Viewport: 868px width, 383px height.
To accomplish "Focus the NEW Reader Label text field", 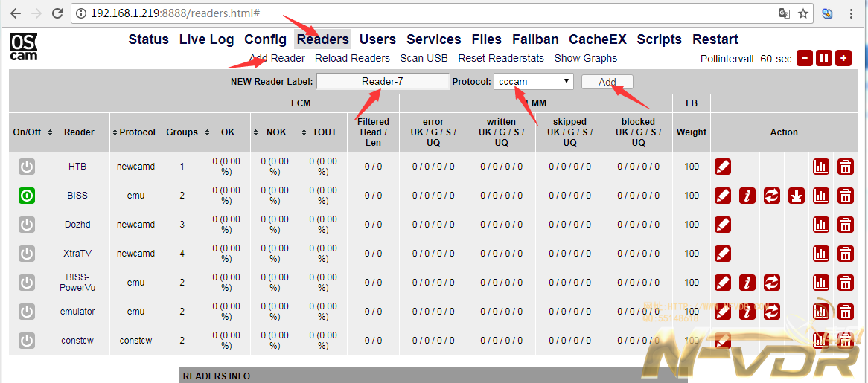I will [383, 82].
